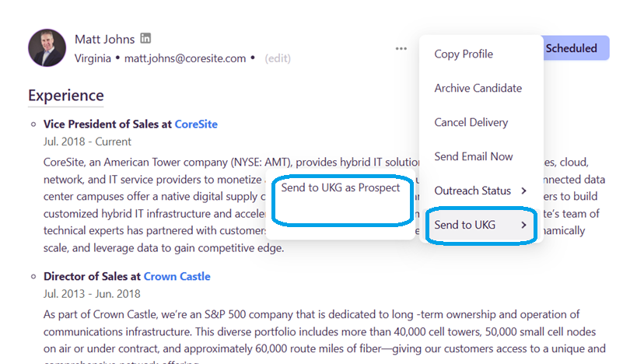This screenshot has width=630, height=364.
Task: Expand the Outreach Status submenu
Action: (x=480, y=191)
